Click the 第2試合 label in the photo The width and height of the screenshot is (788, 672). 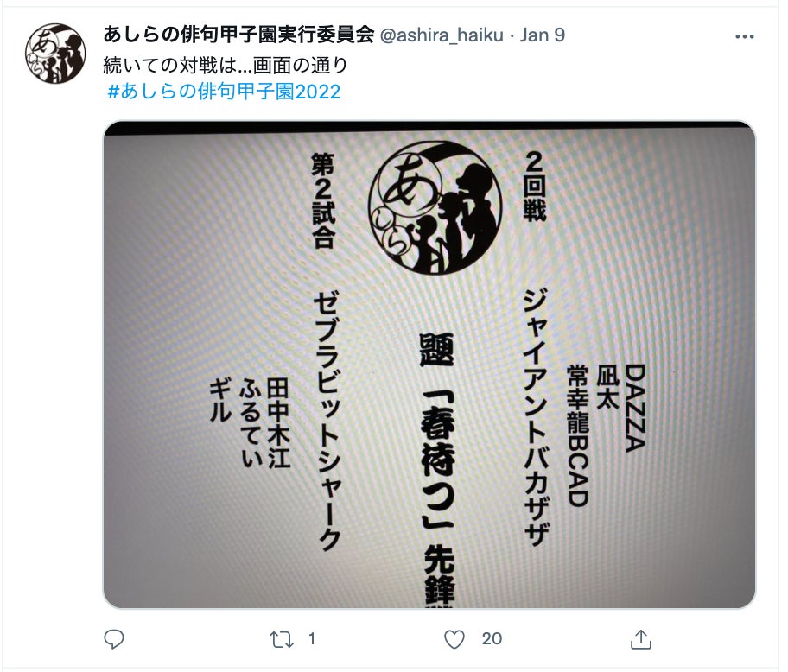click(322, 201)
